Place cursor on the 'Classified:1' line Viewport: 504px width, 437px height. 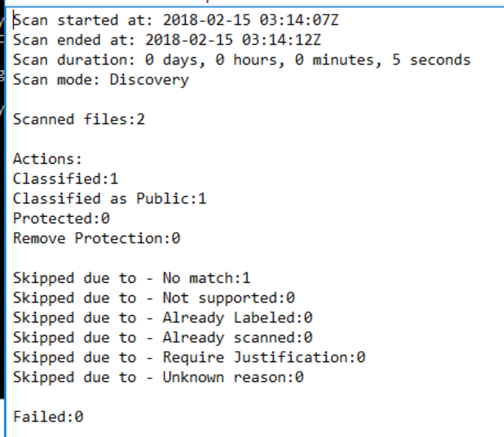[65, 178]
